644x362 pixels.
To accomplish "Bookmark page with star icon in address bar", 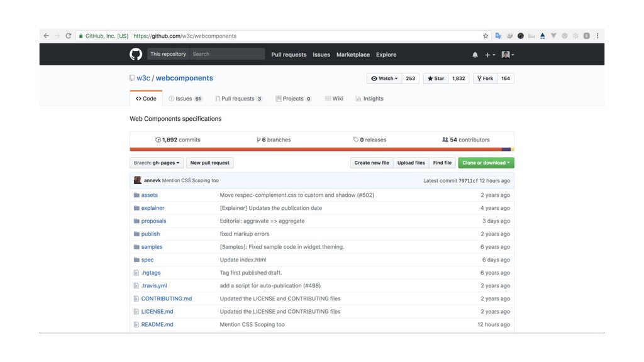I will coord(486,36).
